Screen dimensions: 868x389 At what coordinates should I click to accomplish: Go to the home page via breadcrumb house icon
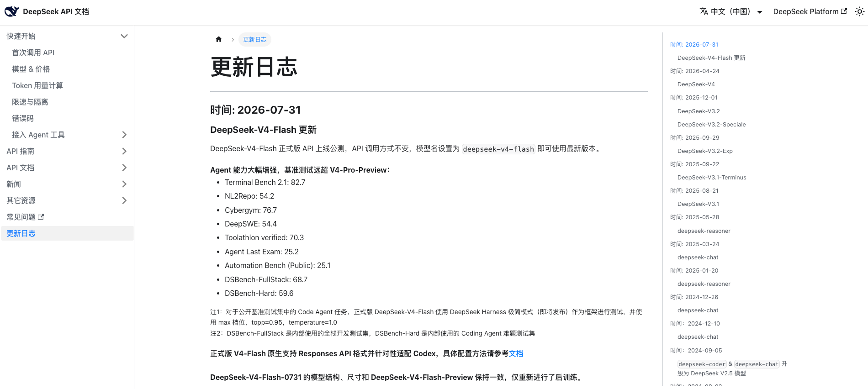219,39
